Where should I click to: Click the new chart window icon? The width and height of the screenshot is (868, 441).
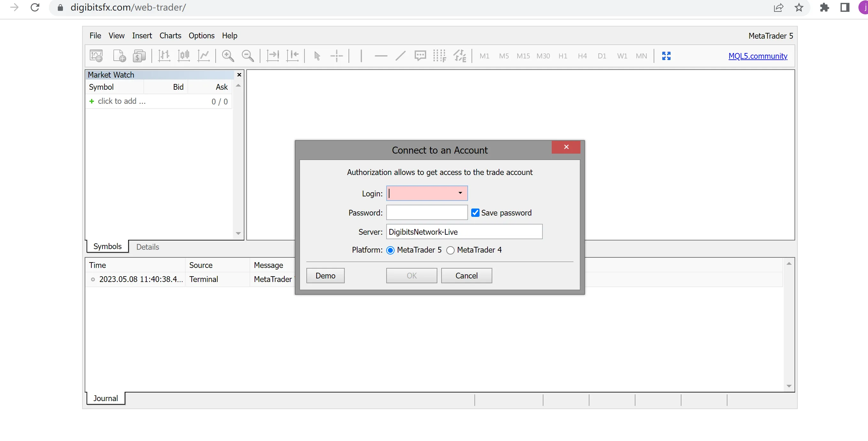click(x=96, y=56)
